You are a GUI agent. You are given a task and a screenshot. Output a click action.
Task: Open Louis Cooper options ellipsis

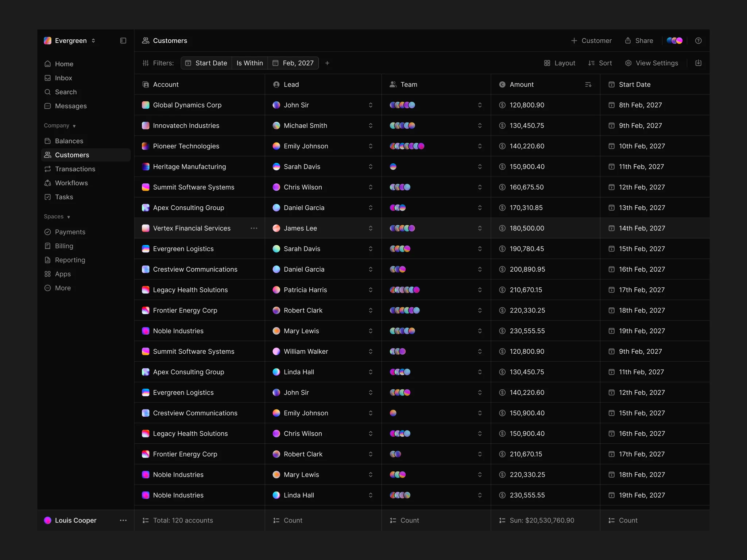pyautogui.click(x=123, y=520)
